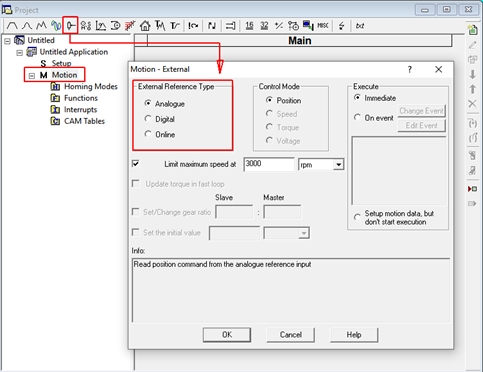Screen dimensions: 483x372
Task: Click the event wait icon with exclamation
Action: 193,26
